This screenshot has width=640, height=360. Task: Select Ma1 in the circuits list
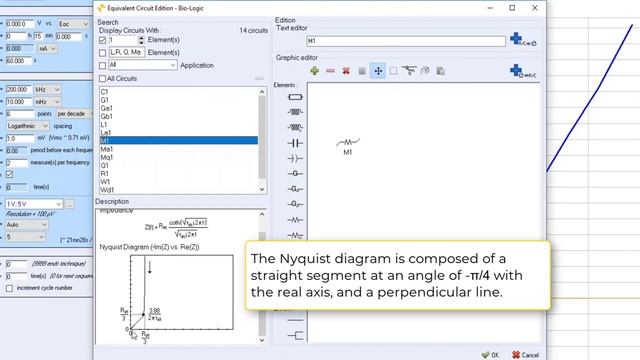[x=179, y=149]
